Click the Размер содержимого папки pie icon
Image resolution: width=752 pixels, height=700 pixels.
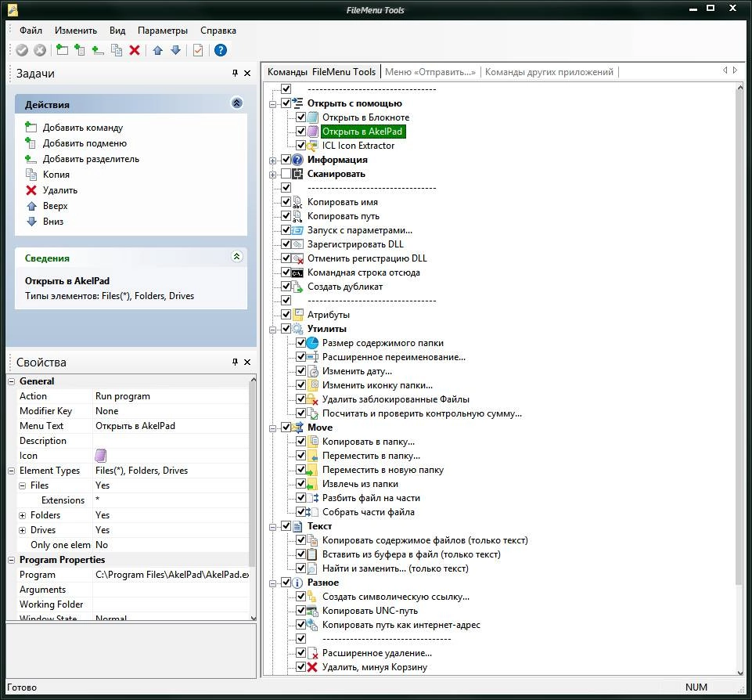(312, 343)
